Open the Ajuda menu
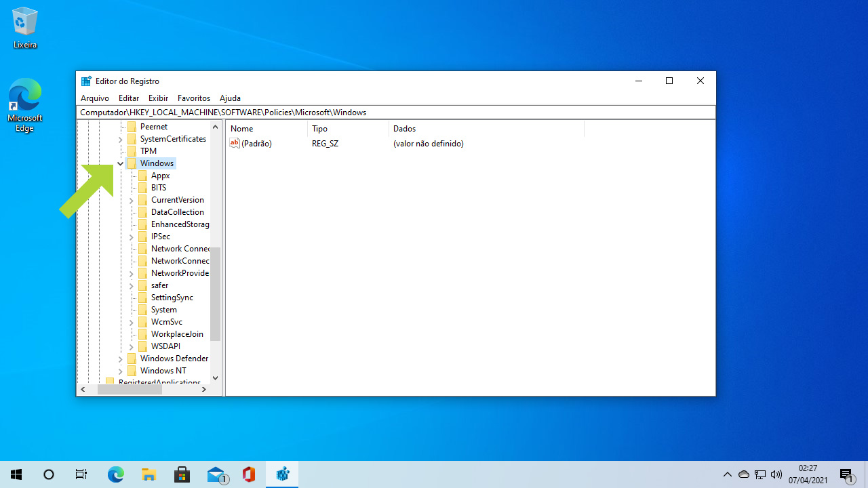The width and height of the screenshot is (868, 488). tap(230, 98)
